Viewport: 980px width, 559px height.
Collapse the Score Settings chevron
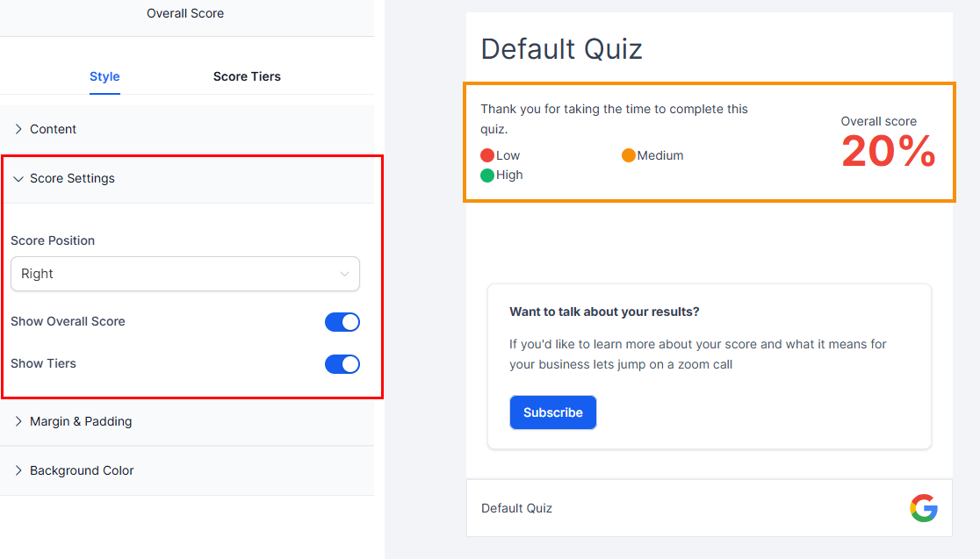coord(19,178)
